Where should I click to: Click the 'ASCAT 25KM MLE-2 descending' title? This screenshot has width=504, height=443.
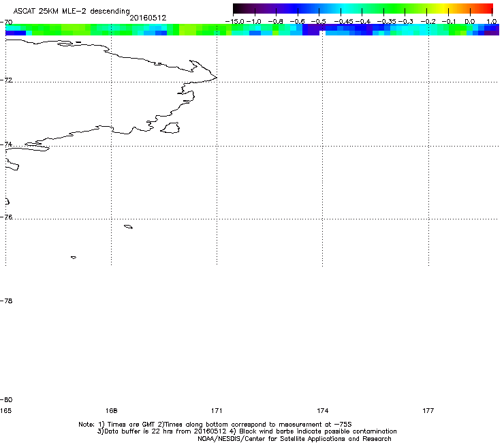[x=72, y=11]
